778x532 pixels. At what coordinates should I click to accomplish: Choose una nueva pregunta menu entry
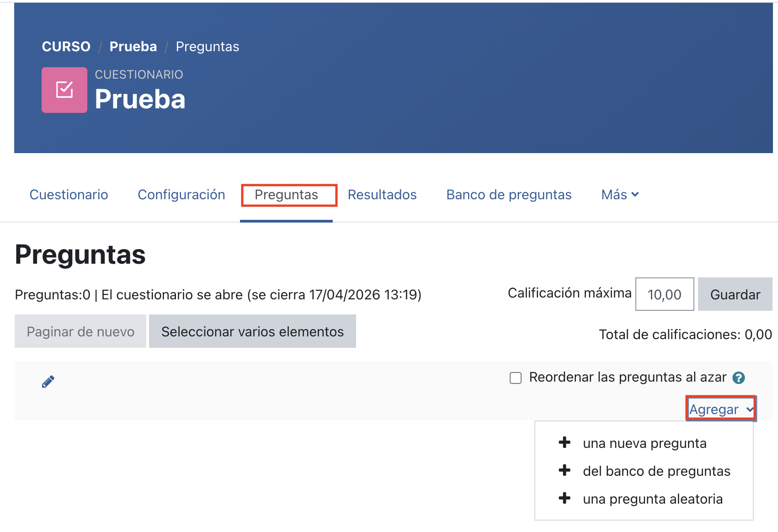(x=644, y=443)
